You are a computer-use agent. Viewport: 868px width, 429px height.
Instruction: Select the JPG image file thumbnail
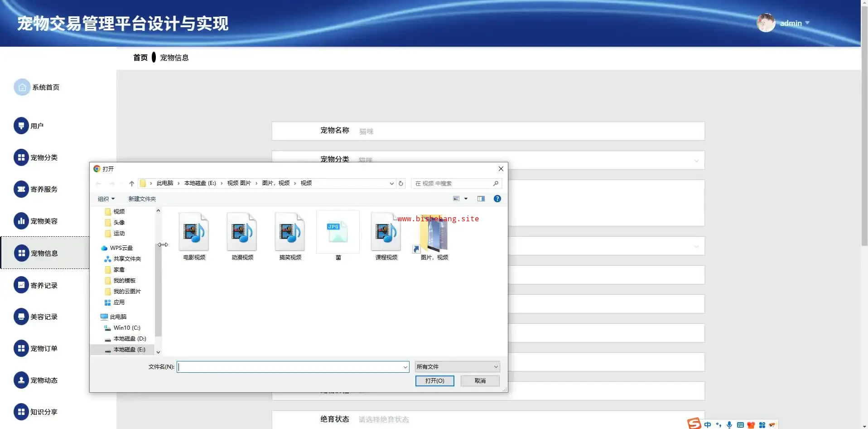[338, 232]
